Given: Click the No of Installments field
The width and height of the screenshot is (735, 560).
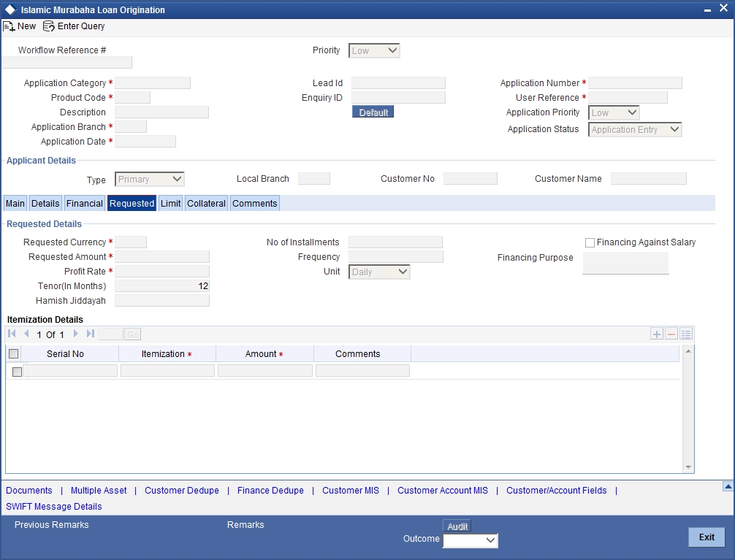Looking at the screenshot, I should pyautogui.click(x=395, y=242).
